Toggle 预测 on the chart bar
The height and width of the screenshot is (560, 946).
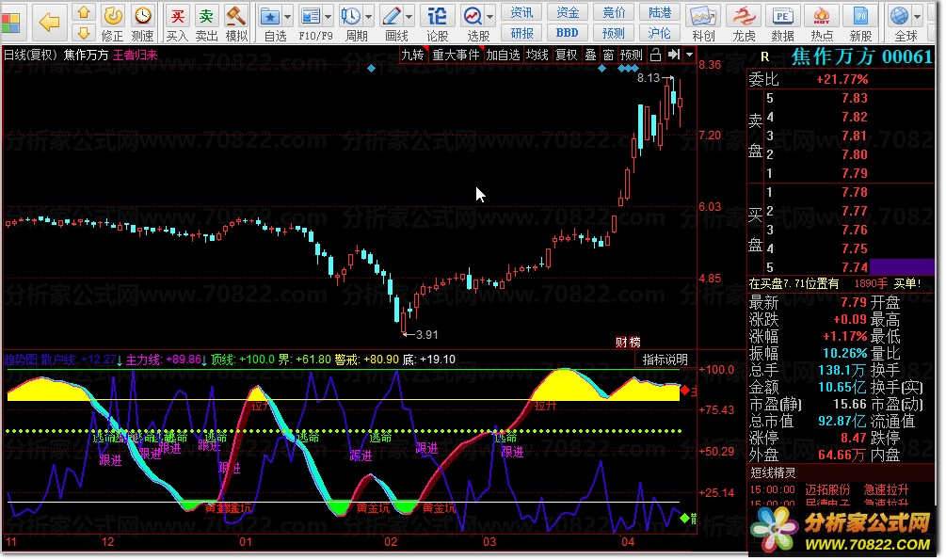[631, 55]
